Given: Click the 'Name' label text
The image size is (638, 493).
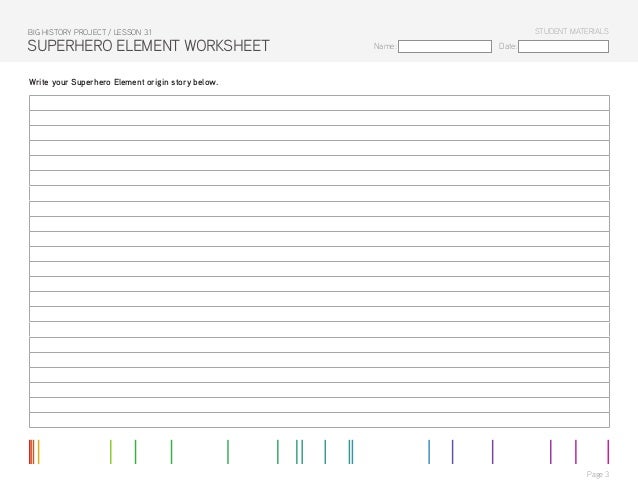Looking at the screenshot, I should click(384, 46).
